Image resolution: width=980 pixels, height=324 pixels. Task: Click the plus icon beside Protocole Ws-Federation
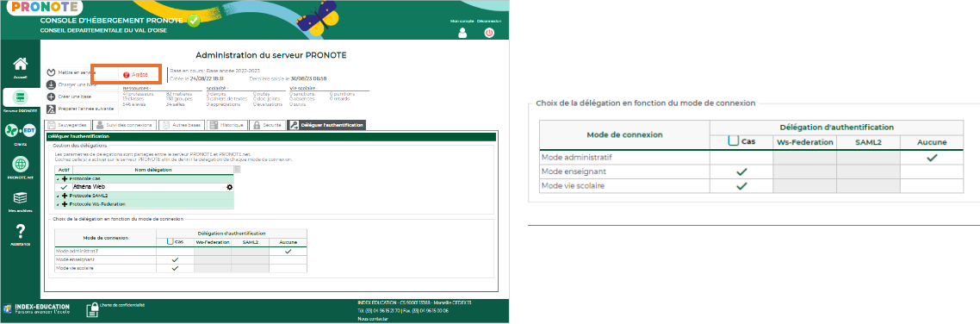click(x=65, y=204)
